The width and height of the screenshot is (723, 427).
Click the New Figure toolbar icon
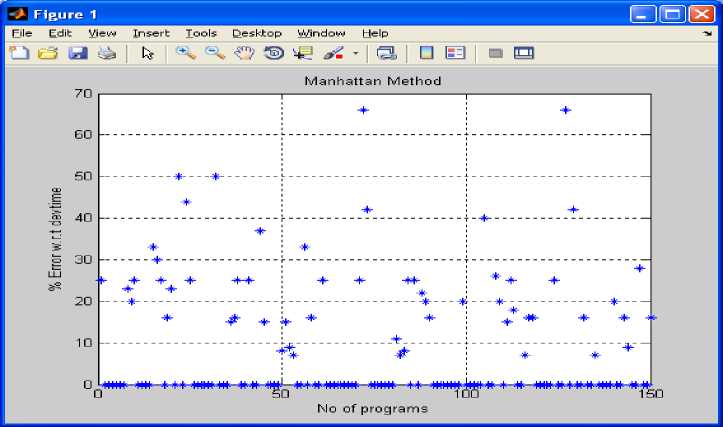click(x=18, y=53)
